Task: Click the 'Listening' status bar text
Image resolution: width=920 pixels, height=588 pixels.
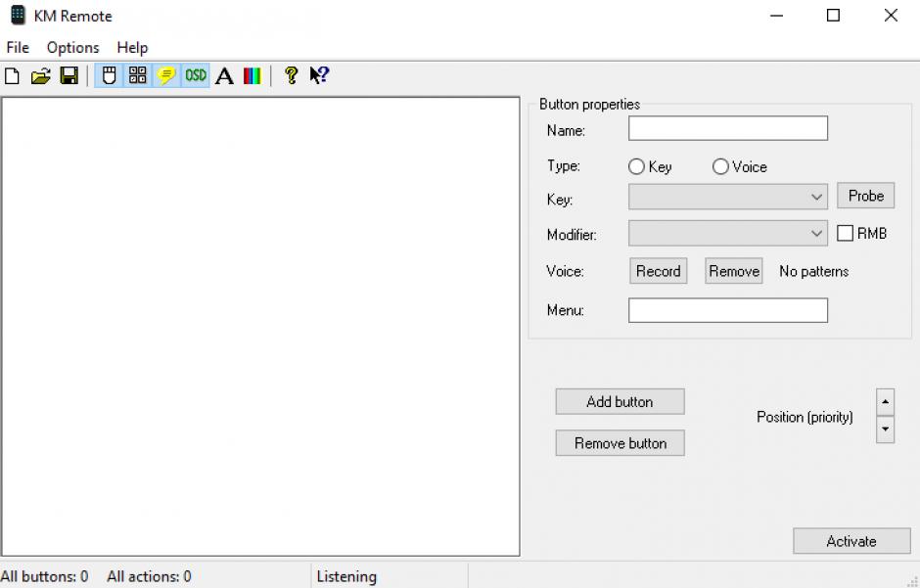Action: [x=346, y=577]
